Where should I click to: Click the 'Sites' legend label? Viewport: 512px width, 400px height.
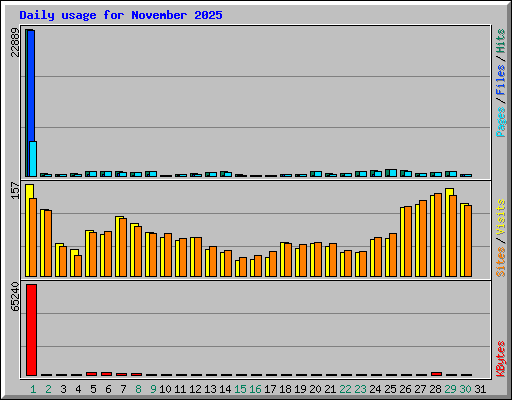pos(501,262)
